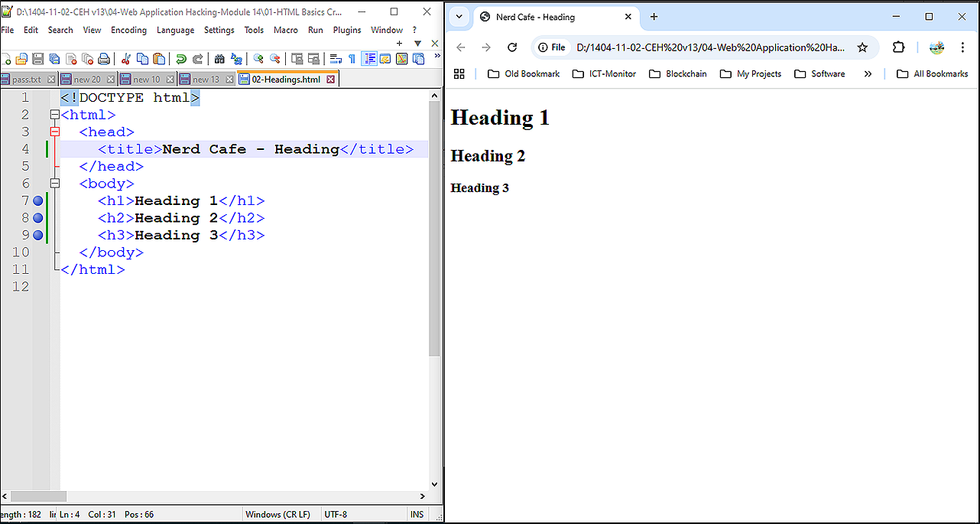This screenshot has width=980, height=524.
Task: Collapse the html tag fold marker
Action: pyautogui.click(x=54, y=115)
